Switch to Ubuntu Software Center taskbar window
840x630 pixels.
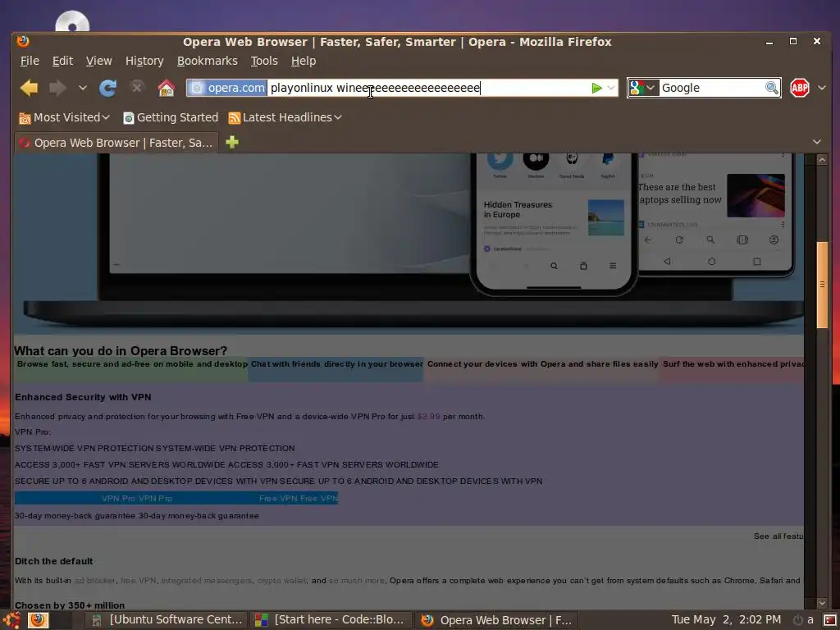[x=167, y=620]
